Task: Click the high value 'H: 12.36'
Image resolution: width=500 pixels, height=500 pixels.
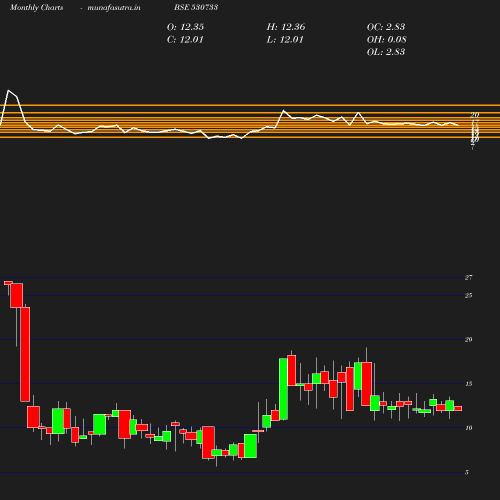Action: coord(286,27)
